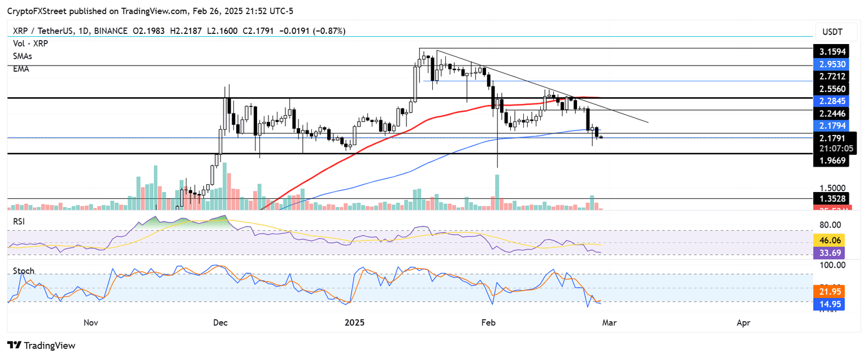Click the blue 2.1794 SMA price label
This screenshot has width=868, height=358.
[x=831, y=126]
